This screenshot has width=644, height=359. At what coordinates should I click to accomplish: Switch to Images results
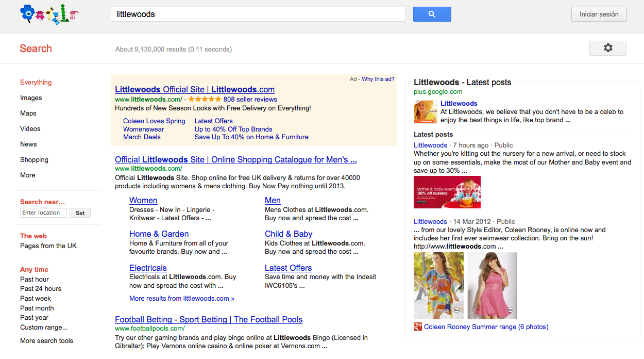pyautogui.click(x=31, y=97)
